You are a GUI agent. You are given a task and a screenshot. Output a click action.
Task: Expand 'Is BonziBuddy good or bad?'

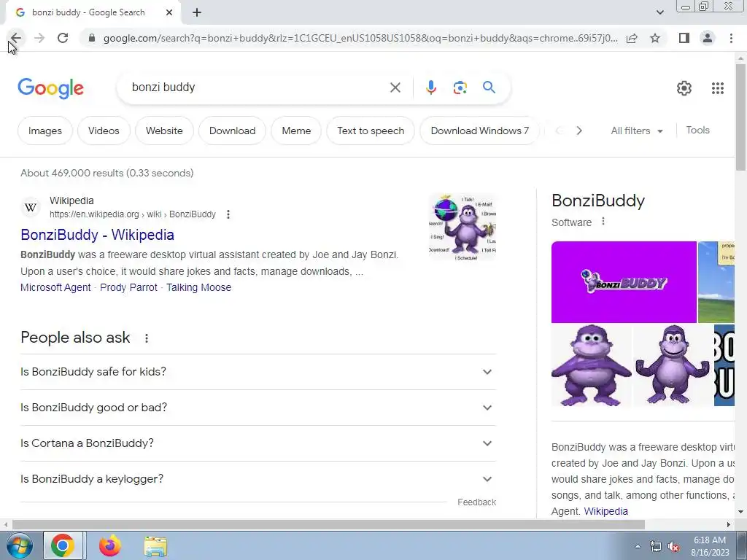point(258,408)
